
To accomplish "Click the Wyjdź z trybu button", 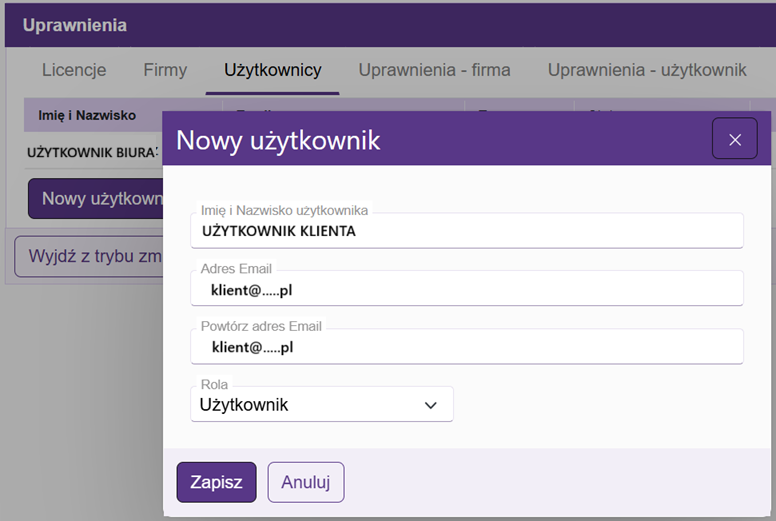I will point(88,255).
